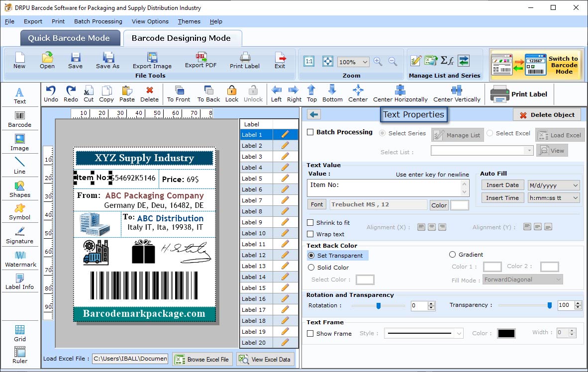The width and height of the screenshot is (588, 372).
Task: Send selected object To Back
Action: pyautogui.click(x=208, y=94)
